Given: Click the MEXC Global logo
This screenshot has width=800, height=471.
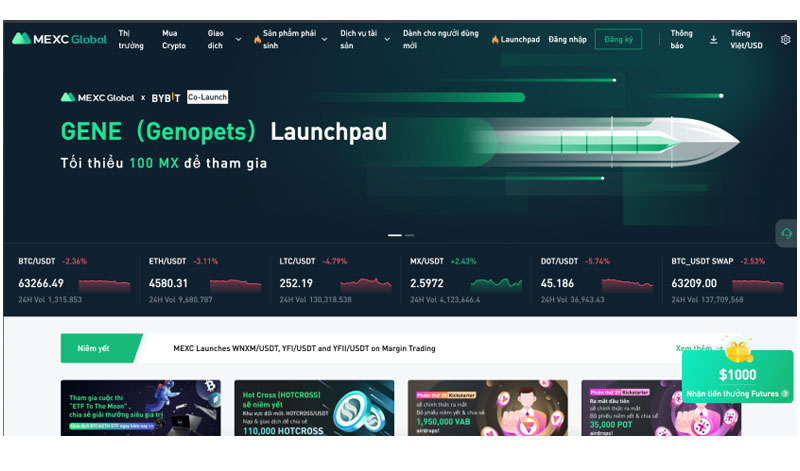Looking at the screenshot, I should pyautogui.click(x=59, y=39).
